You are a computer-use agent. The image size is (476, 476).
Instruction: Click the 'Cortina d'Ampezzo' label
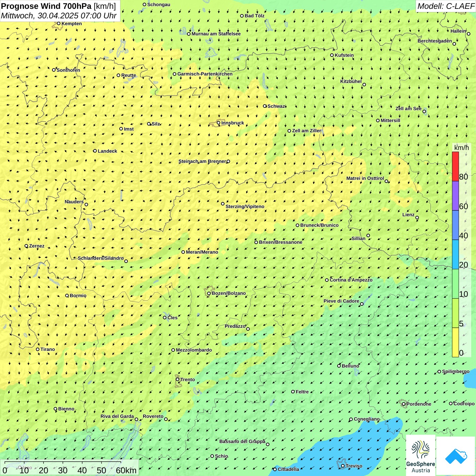pyautogui.click(x=351, y=280)
